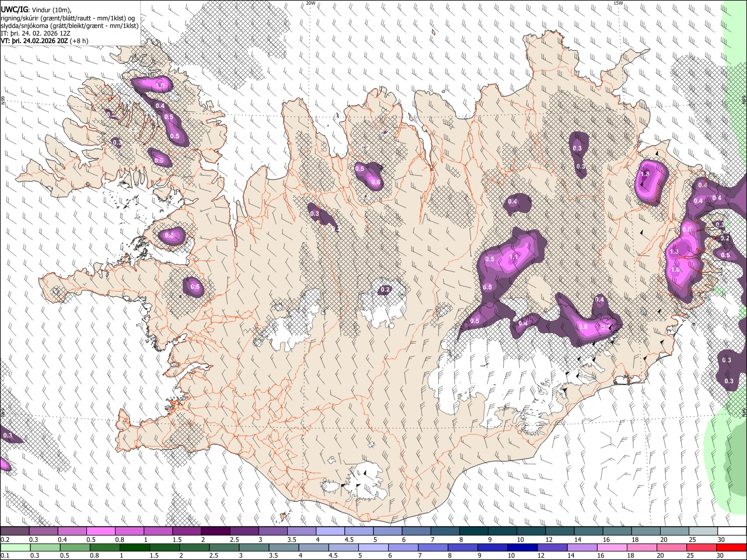
Task: Select the light pink 16 swatch in the rain legend
Action: 612,547
